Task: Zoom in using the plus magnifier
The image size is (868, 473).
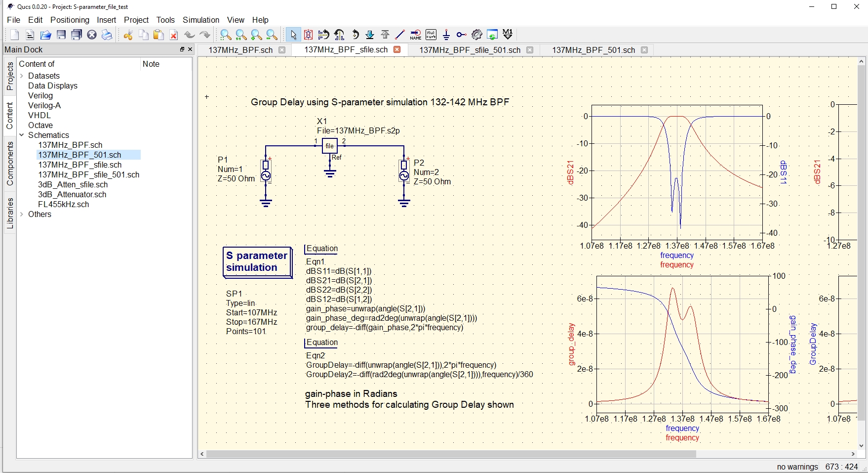Action: point(255,35)
